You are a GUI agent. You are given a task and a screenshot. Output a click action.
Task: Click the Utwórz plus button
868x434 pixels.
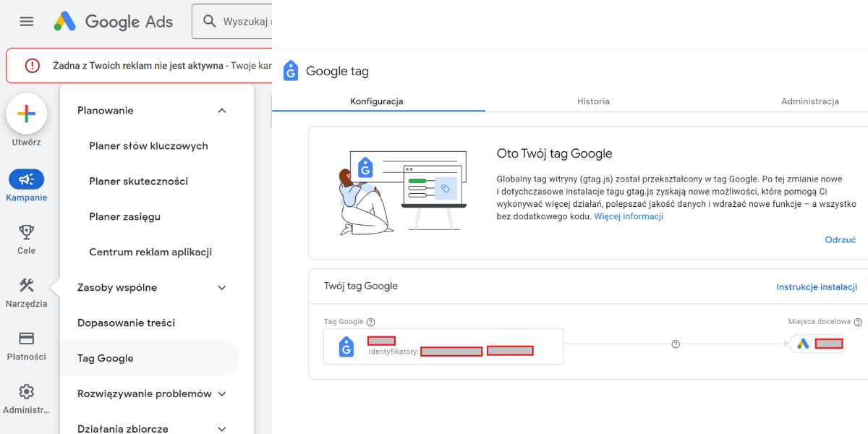(27, 114)
